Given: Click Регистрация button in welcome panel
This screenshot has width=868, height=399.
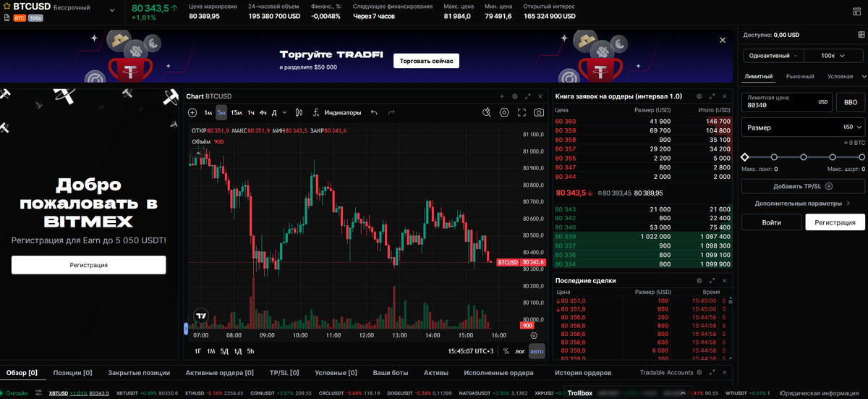Looking at the screenshot, I should click(88, 265).
